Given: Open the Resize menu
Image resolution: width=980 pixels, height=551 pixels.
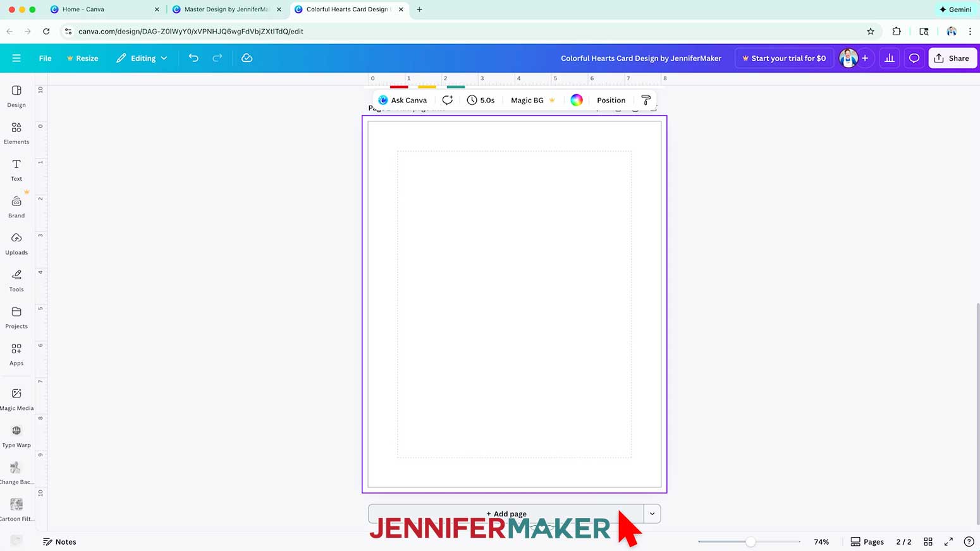Looking at the screenshot, I should [82, 58].
